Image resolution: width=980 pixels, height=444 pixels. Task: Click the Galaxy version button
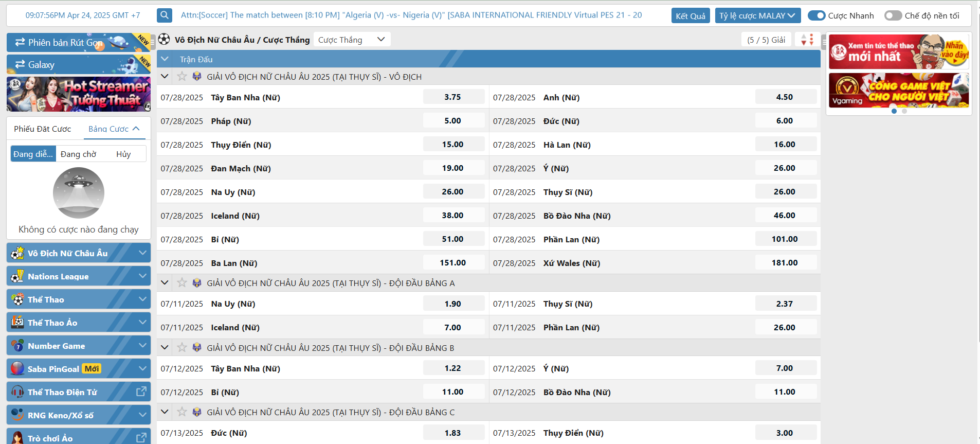pyautogui.click(x=79, y=64)
